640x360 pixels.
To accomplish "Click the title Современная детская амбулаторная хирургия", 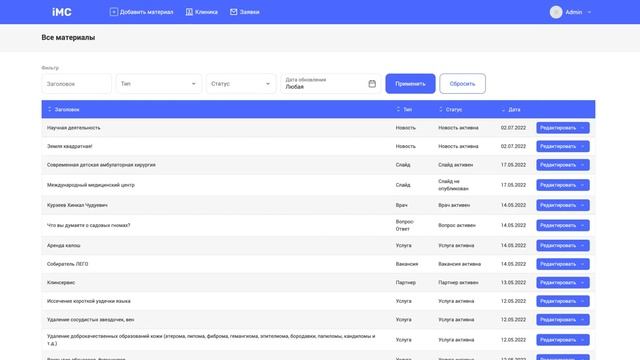I will click(x=101, y=165).
